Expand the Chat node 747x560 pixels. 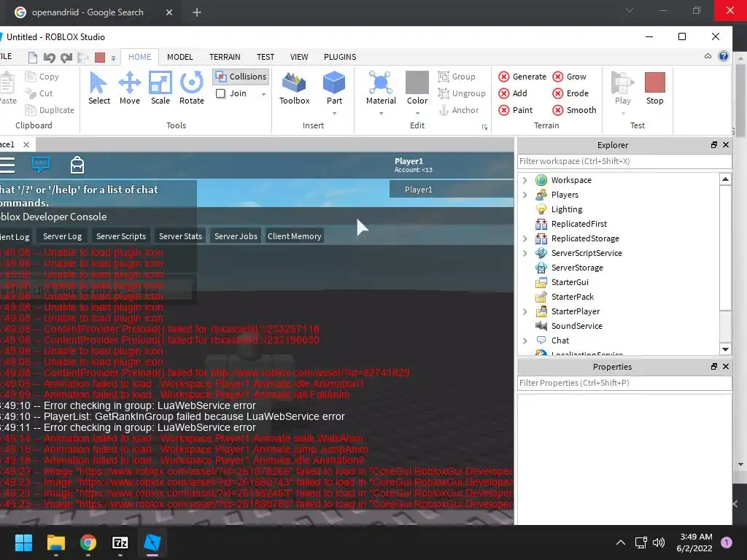[x=525, y=341]
